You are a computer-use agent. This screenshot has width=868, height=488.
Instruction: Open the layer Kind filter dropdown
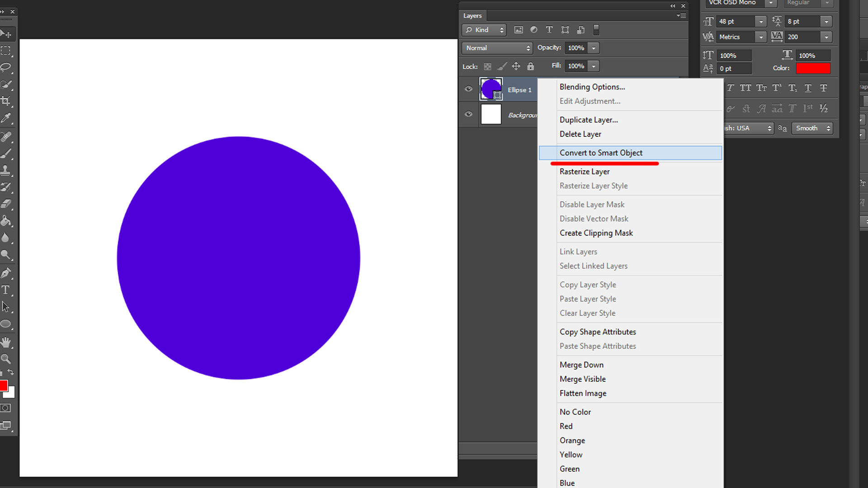click(484, 30)
